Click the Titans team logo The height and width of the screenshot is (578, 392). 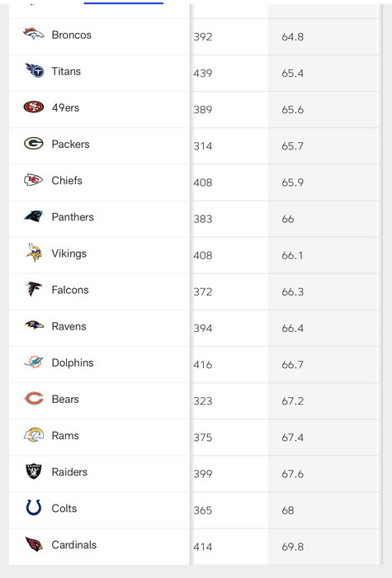coord(35,70)
